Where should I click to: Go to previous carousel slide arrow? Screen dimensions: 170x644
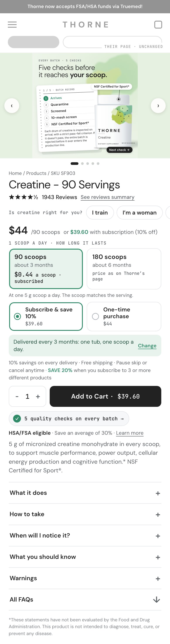[x=12, y=105]
